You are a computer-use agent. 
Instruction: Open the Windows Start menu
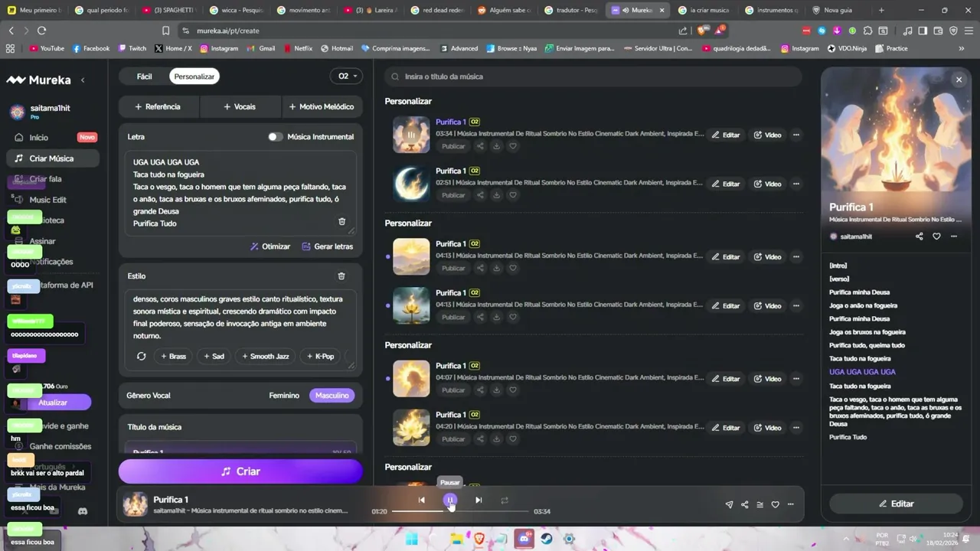[x=411, y=539]
